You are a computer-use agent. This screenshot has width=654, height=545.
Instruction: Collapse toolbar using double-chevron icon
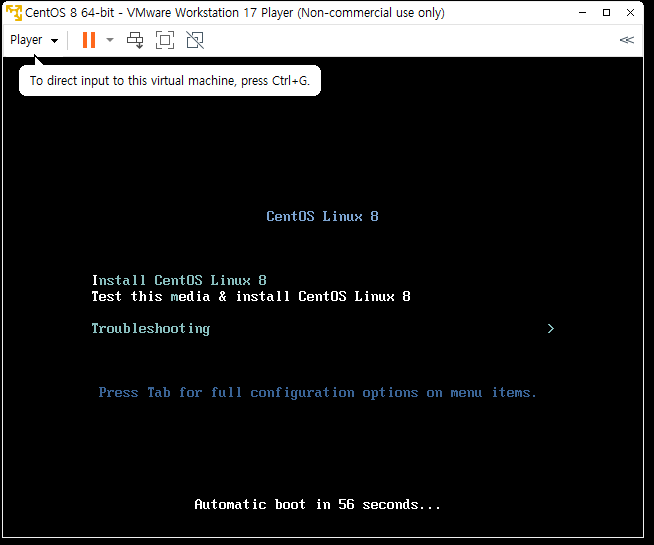pos(626,40)
